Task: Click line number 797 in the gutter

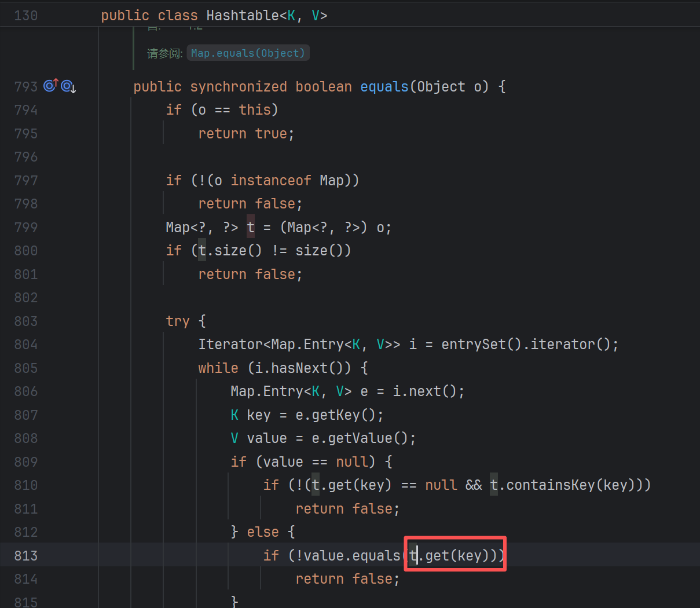Action: pos(26,181)
